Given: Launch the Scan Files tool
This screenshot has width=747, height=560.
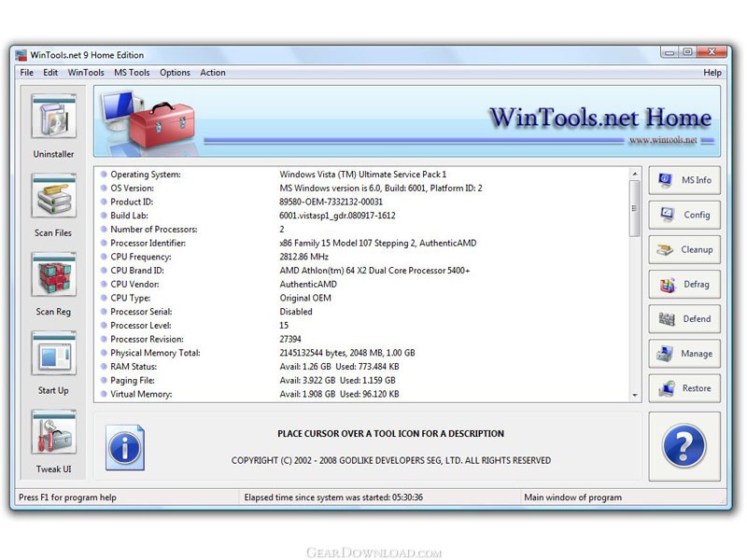Looking at the screenshot, I should 54,195.
